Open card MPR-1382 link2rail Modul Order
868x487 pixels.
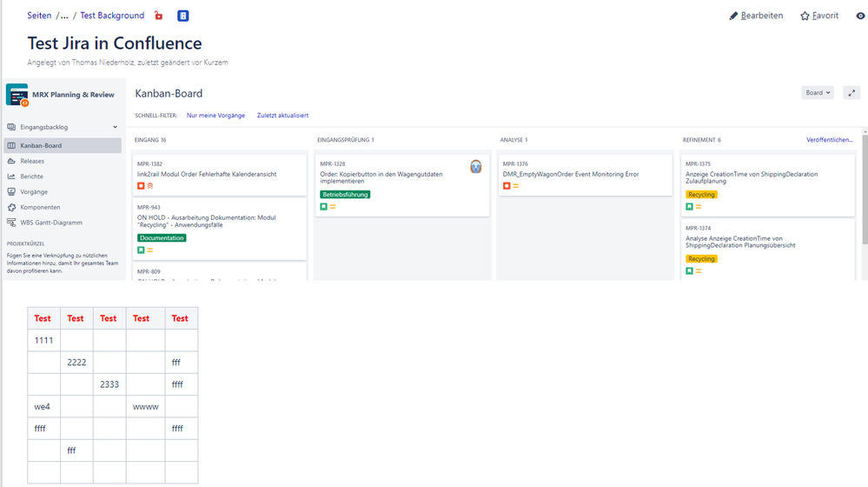(x=219, y=175)
